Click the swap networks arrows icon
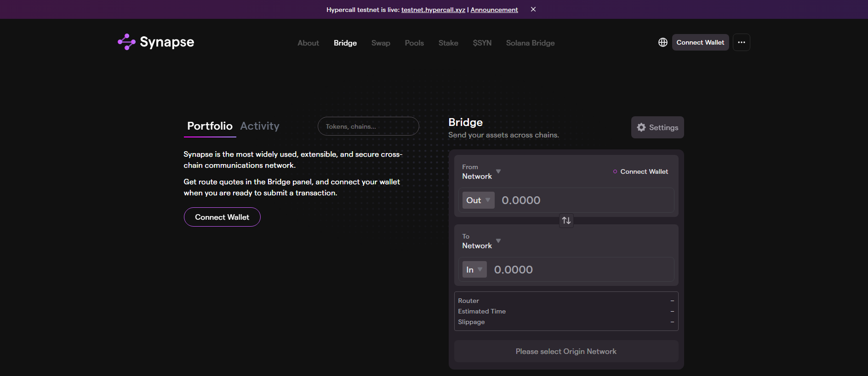The width and height of the screenshot is (868, 376). tap(566, 221)
